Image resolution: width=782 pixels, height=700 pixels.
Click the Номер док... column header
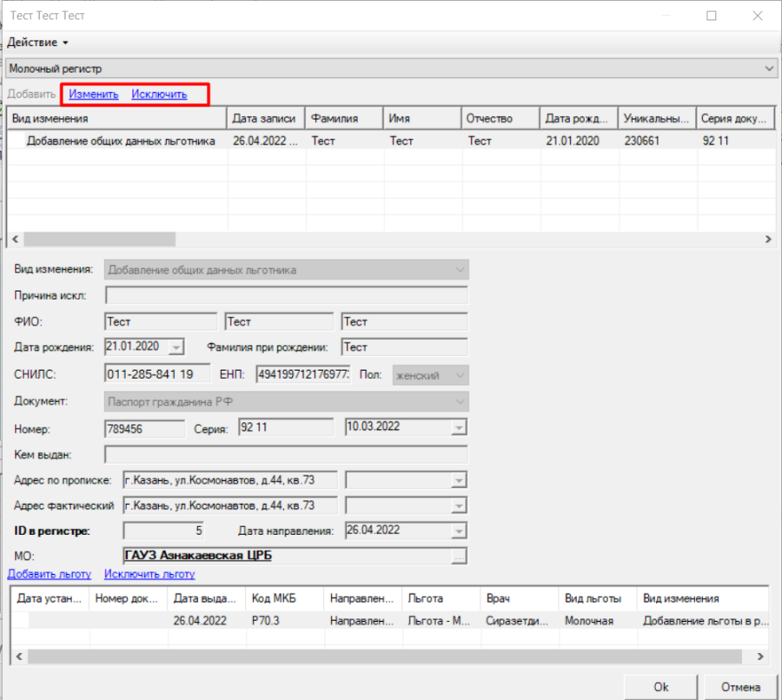point(128,598)
